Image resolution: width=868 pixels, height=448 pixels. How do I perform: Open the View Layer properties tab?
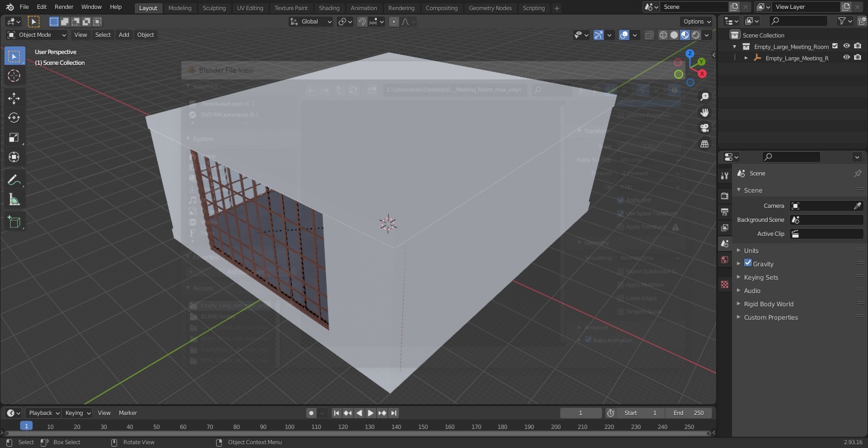pos(724,227)
